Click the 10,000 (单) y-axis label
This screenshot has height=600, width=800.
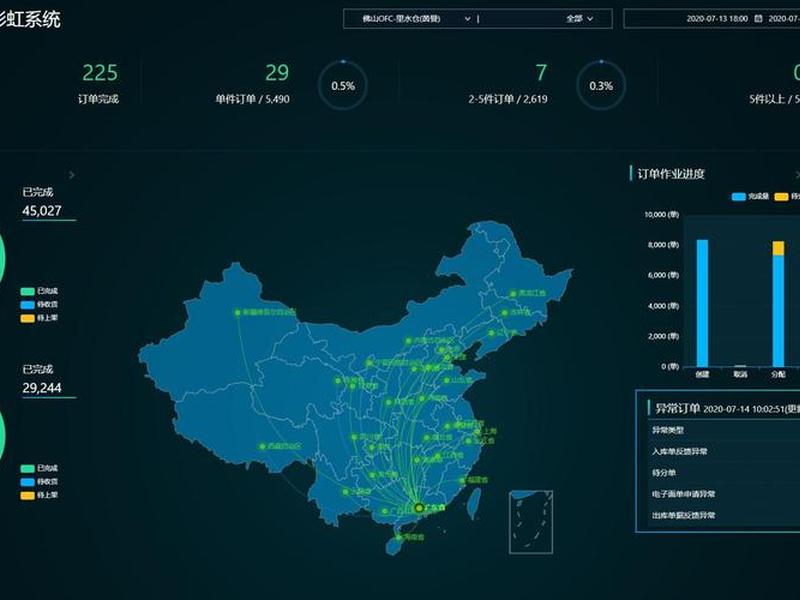(x=661, y=214)
